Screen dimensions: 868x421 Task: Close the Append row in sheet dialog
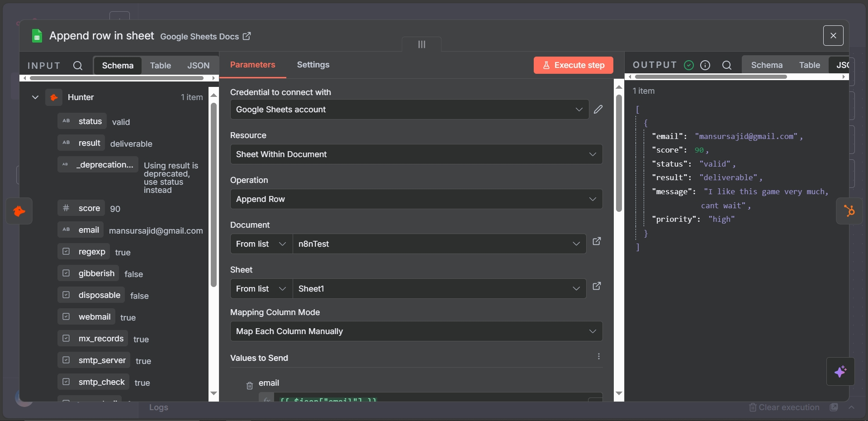point(833,35)
